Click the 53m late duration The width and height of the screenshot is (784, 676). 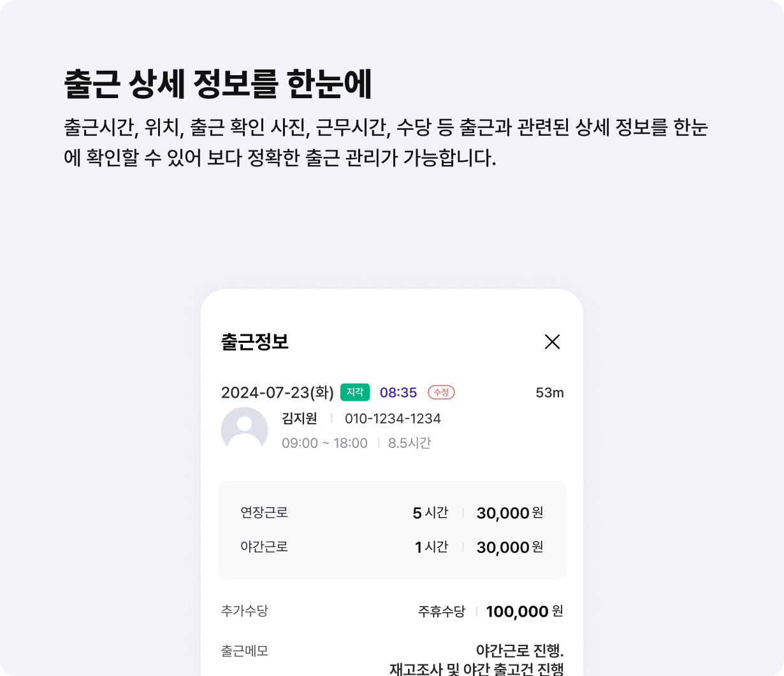(549, 392)
